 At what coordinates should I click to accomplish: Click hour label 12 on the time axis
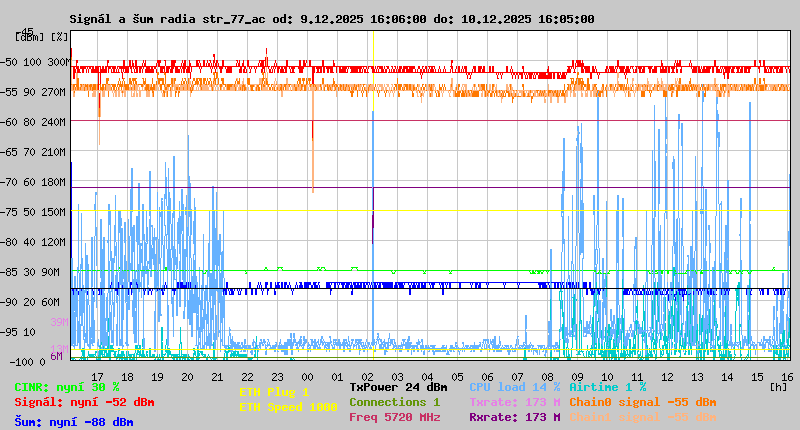coord(667,377)
